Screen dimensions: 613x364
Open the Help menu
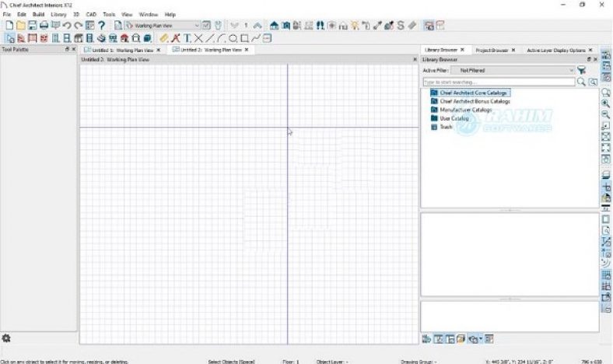(170, 15)
